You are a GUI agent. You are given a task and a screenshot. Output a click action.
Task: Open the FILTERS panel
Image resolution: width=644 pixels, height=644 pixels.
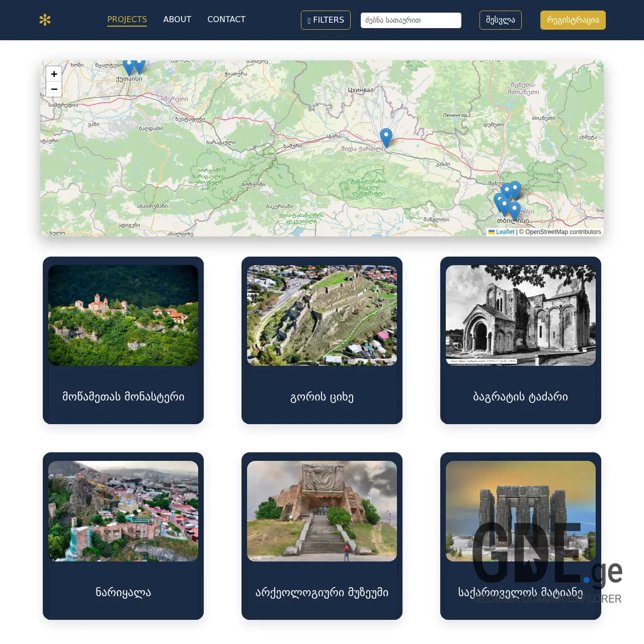pos(326,20)
